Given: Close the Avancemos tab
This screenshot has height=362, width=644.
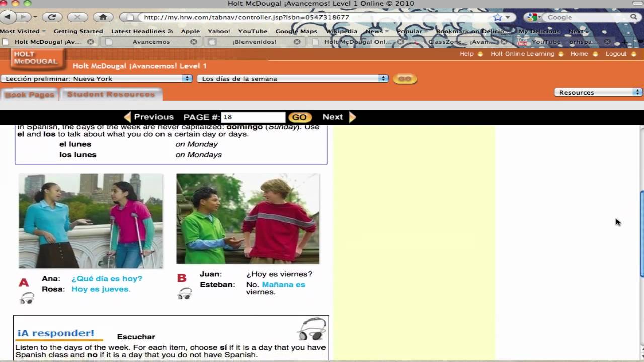Looking at the screenshot, I should pyautogui.click(x=194, y=42).
